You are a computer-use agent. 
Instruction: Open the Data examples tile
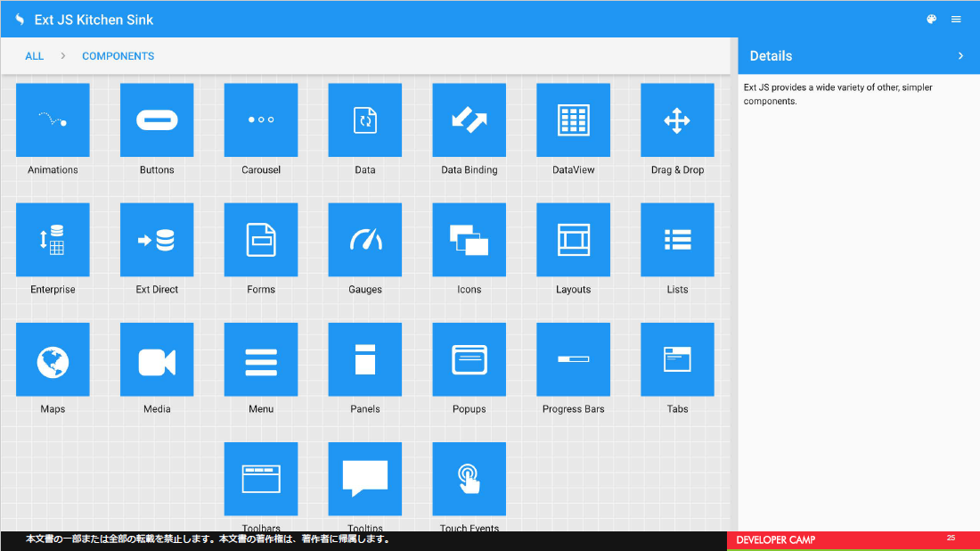(x=365, y=120)
